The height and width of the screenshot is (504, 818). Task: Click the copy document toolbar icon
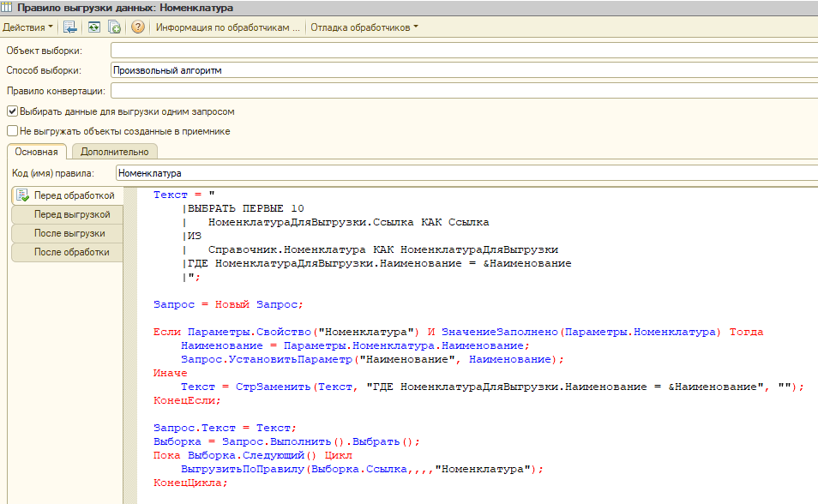[x=114, y=27]
